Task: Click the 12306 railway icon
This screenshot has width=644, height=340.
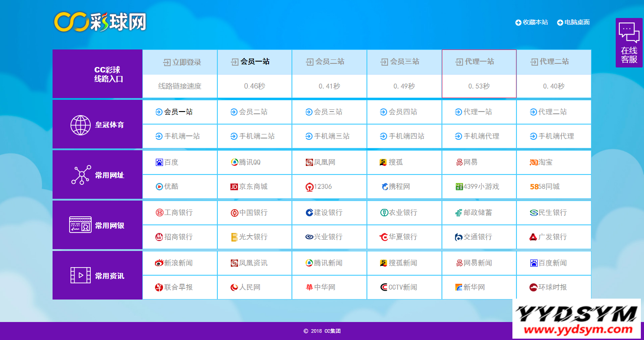Action: pos(309,187)
